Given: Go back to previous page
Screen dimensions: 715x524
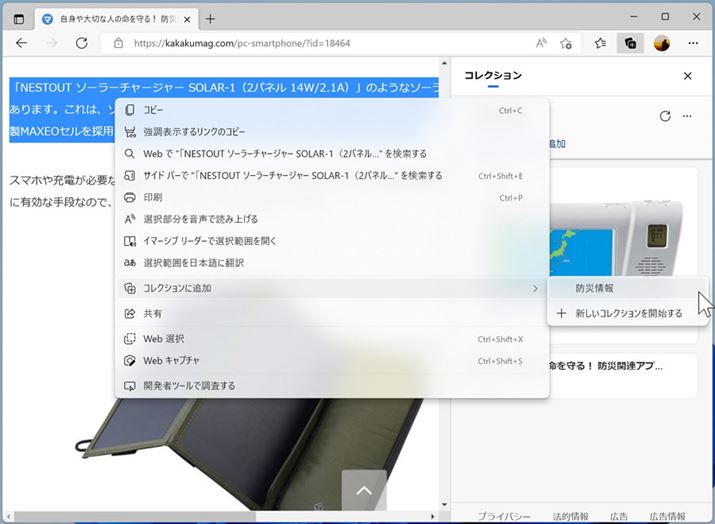Looking at the screenshot, I should point(21,43).
